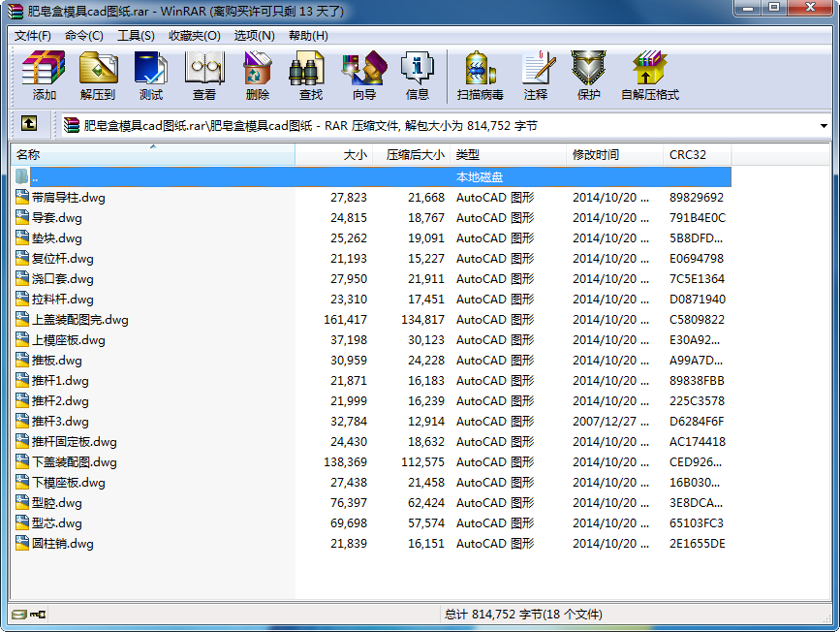Viewport: 840px width, 632px height.
Task: Click the 解压到 (Extract to) toolbar icon
Action: click(98, 75)
